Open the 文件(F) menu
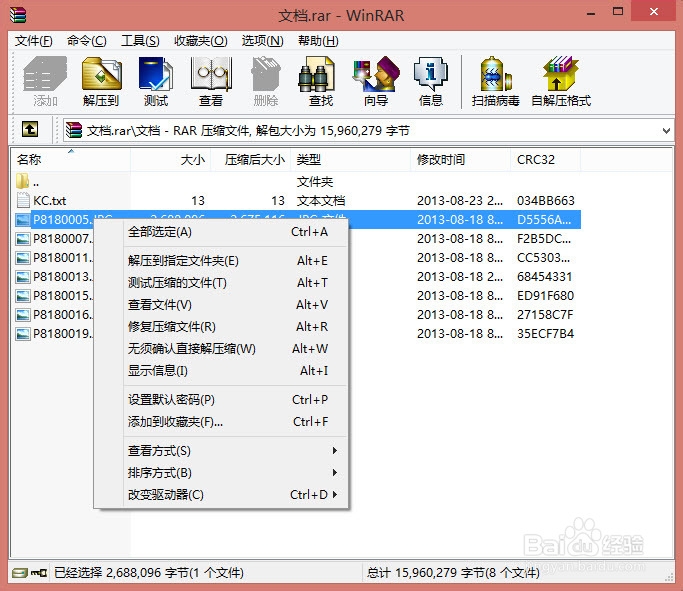Image resolution: width=683 pixels, height=591 pixels. 34,41
